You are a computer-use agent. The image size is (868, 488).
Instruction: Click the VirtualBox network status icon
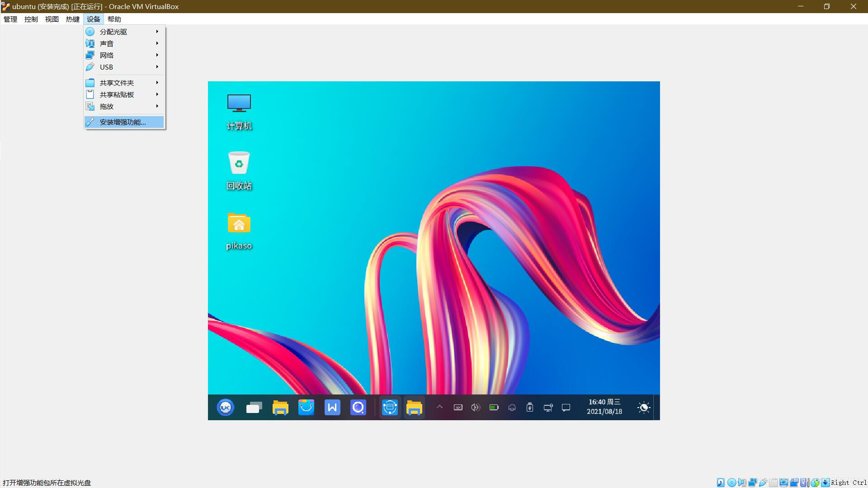(x=752, y=482)
